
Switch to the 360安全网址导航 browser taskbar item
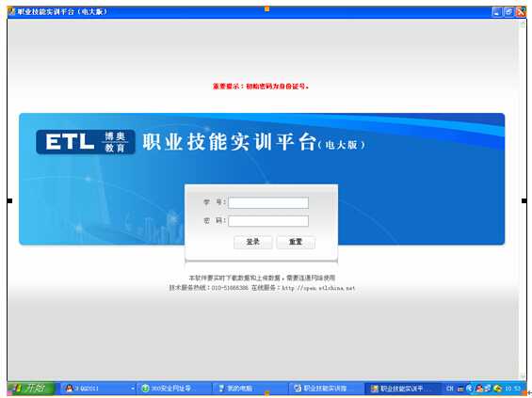(174, 389)
